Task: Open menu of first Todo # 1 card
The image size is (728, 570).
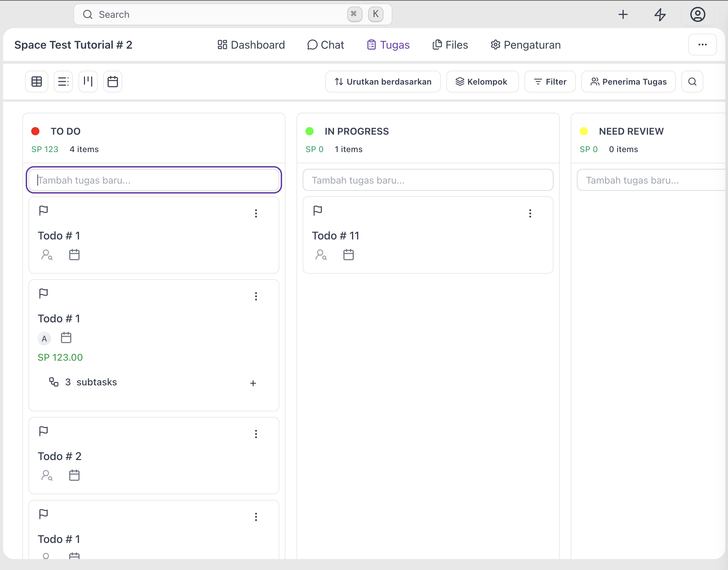Action: pos(256,213)
